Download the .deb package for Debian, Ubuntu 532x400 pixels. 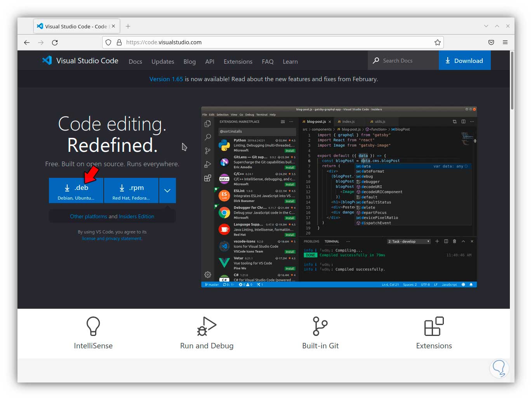76,190
